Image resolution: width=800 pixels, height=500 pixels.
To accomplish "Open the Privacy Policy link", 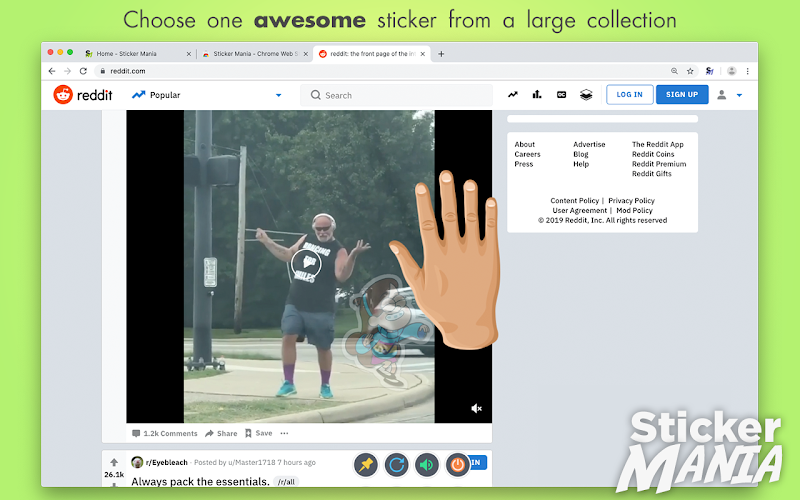I will coord(631,201).
